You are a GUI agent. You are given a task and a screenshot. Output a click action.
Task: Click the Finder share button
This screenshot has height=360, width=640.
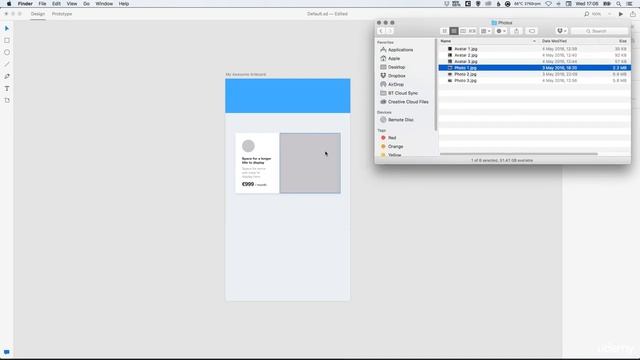click(516, 31)
